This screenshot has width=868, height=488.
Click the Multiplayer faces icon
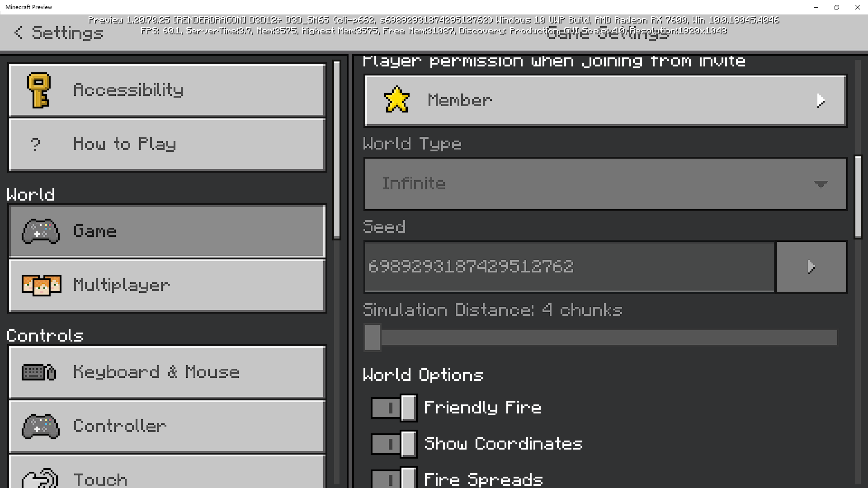click(x=41, y=285)
